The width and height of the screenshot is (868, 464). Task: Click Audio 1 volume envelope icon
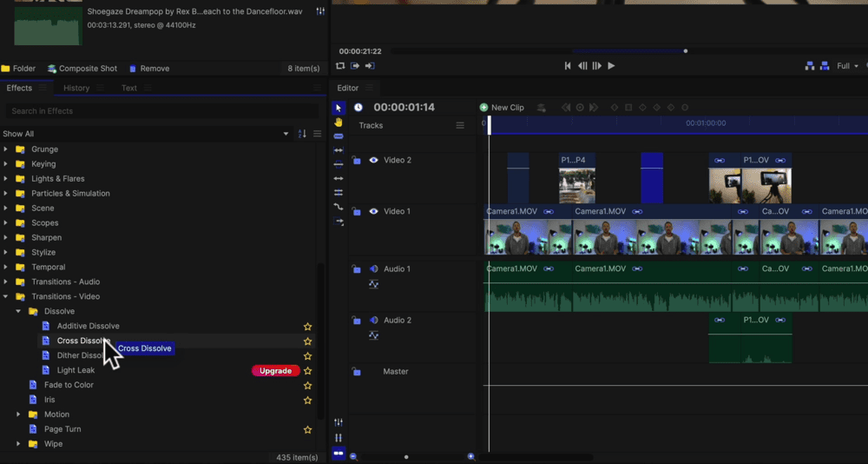coord(373,284)
